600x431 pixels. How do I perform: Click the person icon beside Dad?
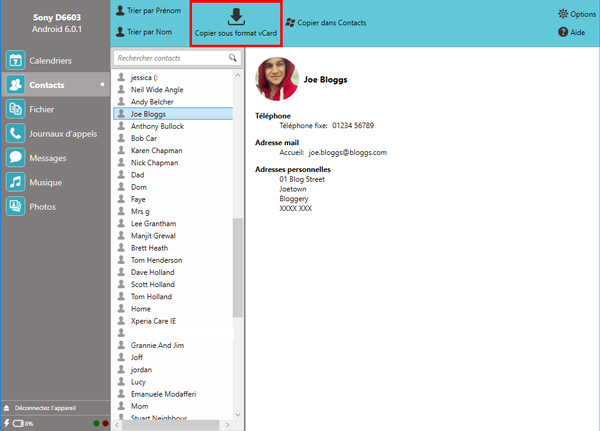[x=121, y=175]
